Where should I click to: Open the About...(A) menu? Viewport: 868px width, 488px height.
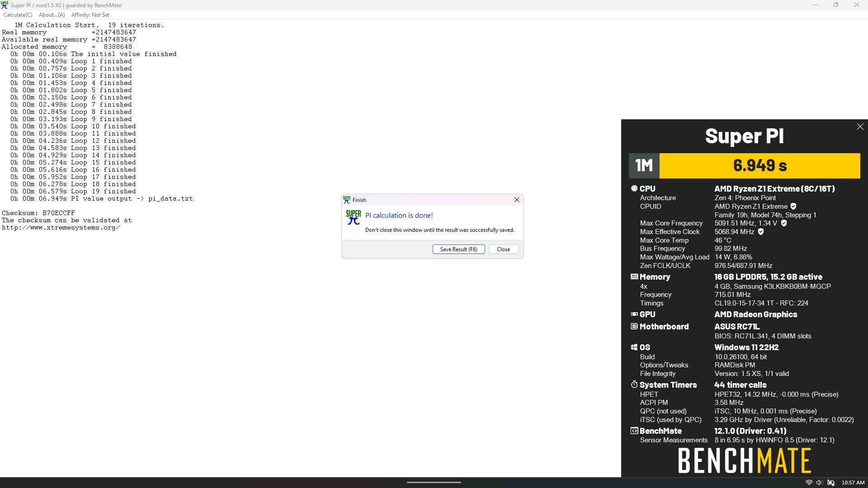52,15
